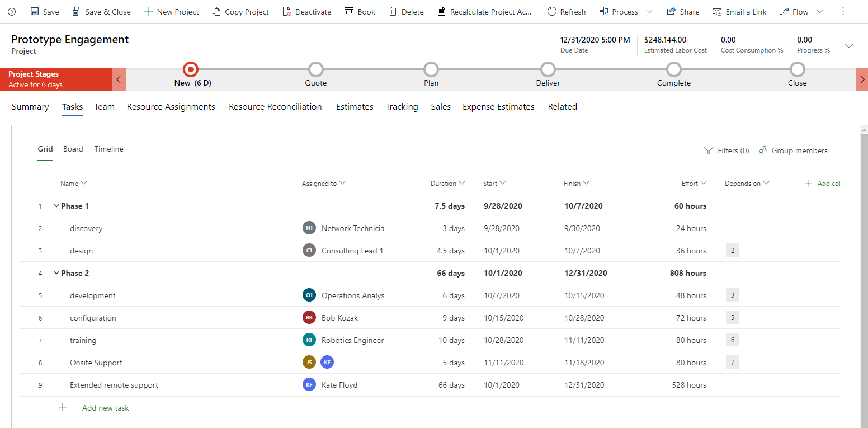
Task: Click Consulting Lead 1 avatar
Action: pyautogui.click(x=309, y=251)
